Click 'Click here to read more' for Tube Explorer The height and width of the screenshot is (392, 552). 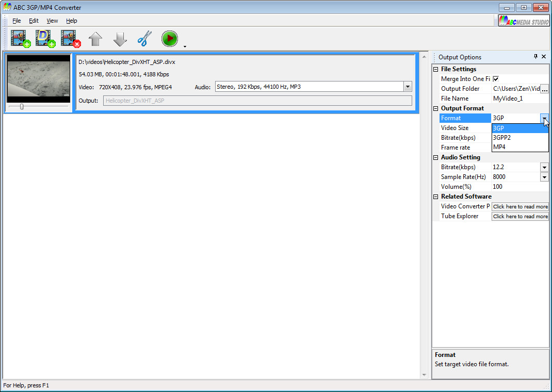(x=521, y=217)
